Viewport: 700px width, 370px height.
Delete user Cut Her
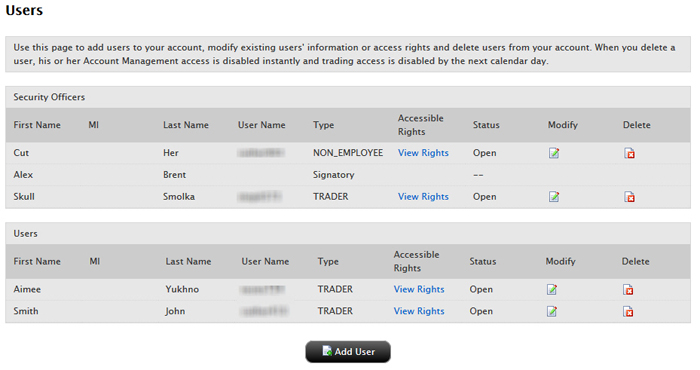(629, 153)
